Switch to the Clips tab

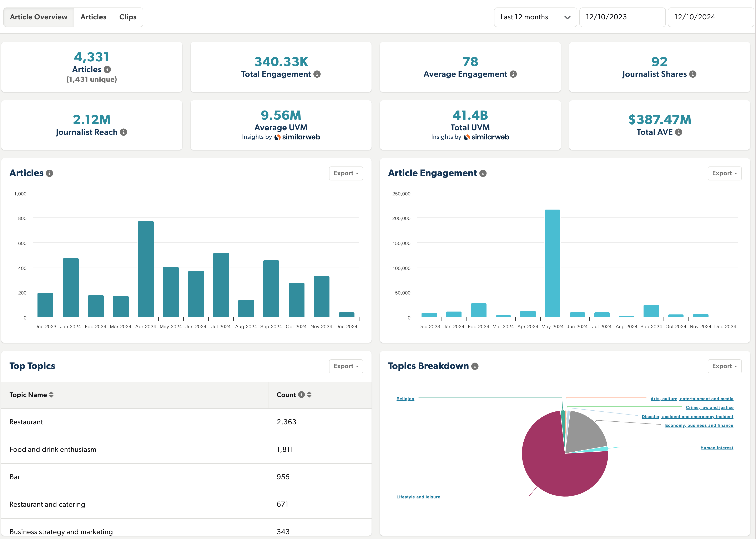point(128,17)
